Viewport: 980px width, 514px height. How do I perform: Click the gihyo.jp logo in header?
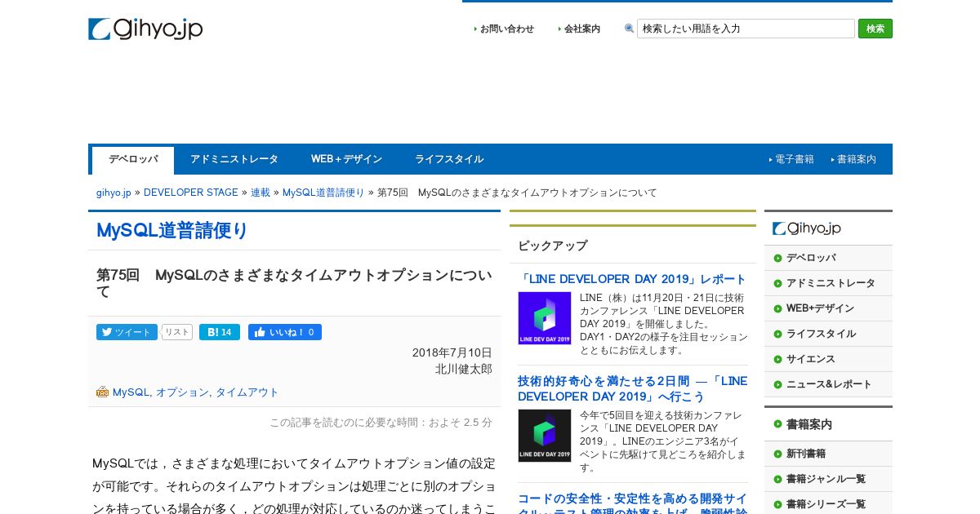[x=145, y=29]
